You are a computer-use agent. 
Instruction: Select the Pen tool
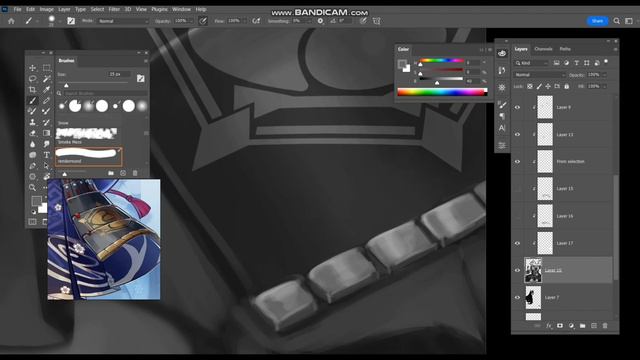33,166
